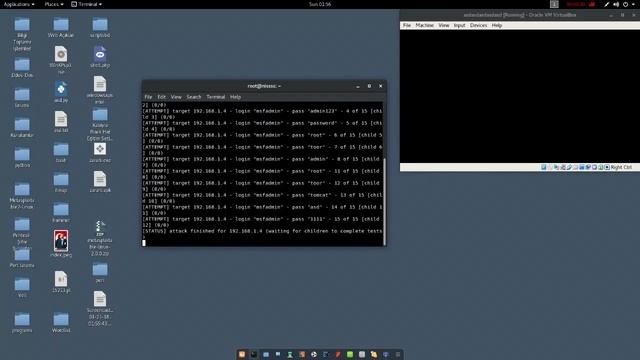Click the black terminal icon in dock
The image size is (640, 360).
[254, 354]
